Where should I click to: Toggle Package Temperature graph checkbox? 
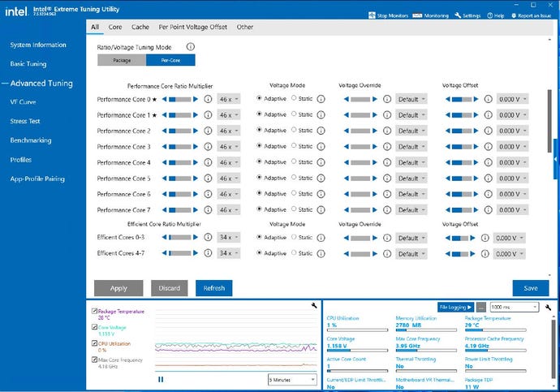[94, 311]
